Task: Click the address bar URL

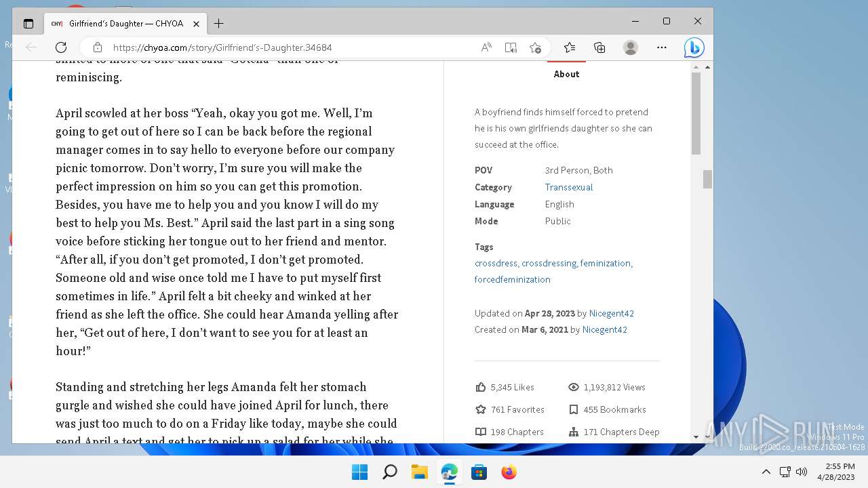Action: (x=222, y=47)
